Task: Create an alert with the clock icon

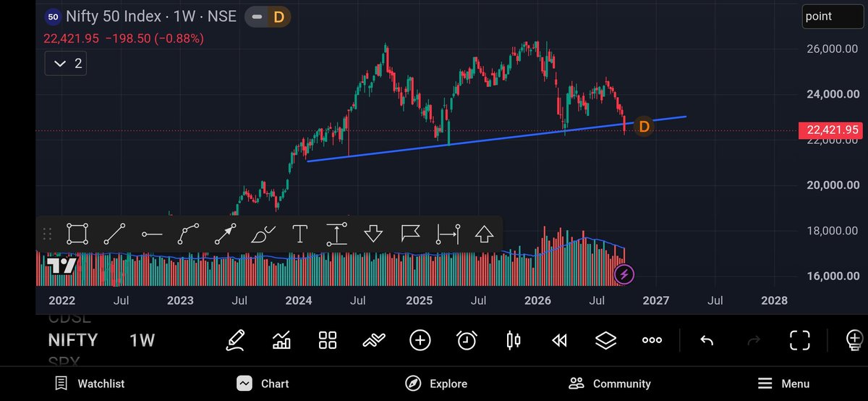Action: coord(467,340)
